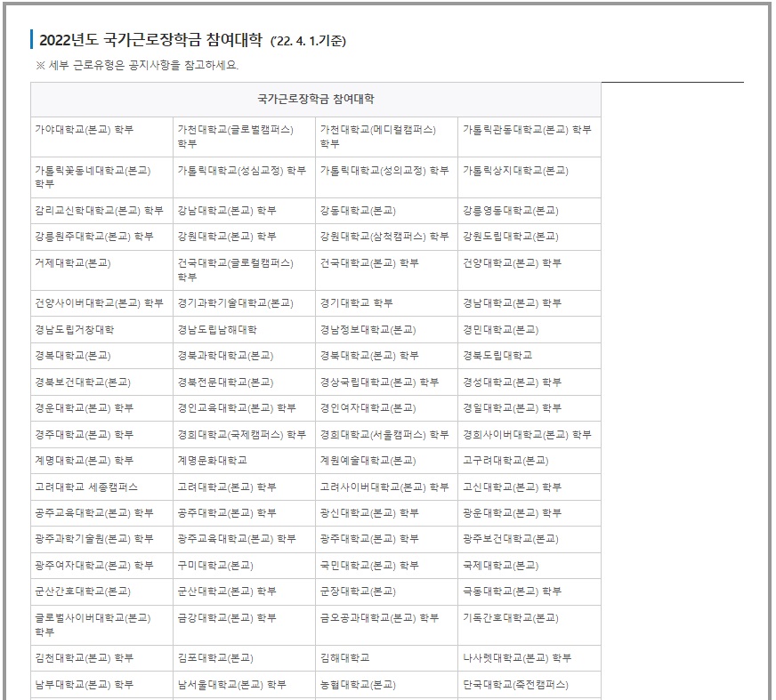Select 강남대학교(본교) 학부
This screenshot has height=700, width=776.
point(227,211)
